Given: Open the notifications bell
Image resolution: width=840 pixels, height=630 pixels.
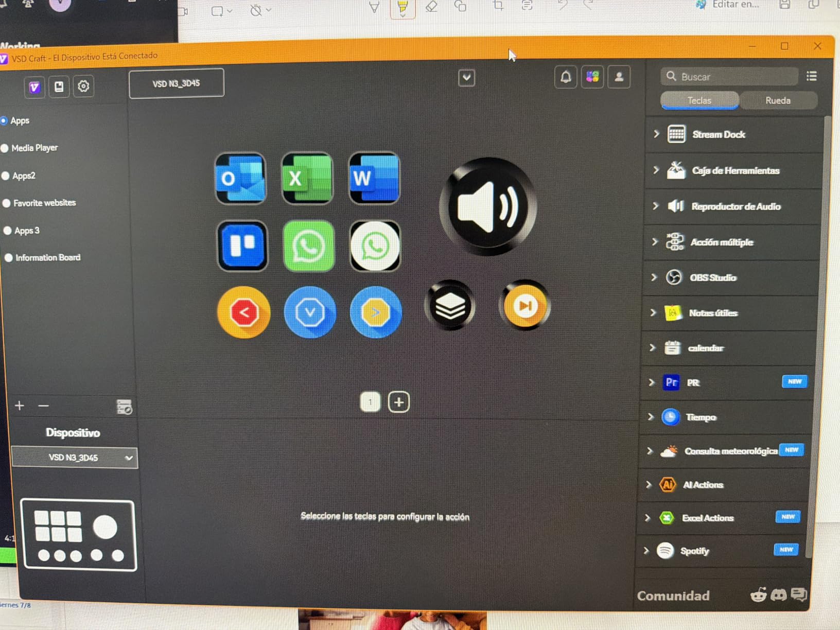Looking at the screenshot, I should click(566, 77).
